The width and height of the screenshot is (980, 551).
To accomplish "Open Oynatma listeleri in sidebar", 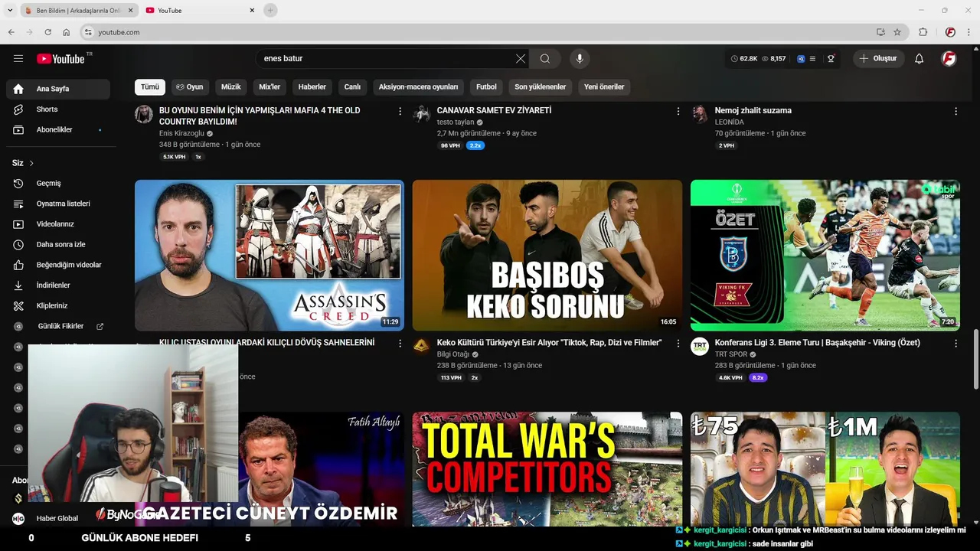I will pyautogui.click(x=58, y=204).
